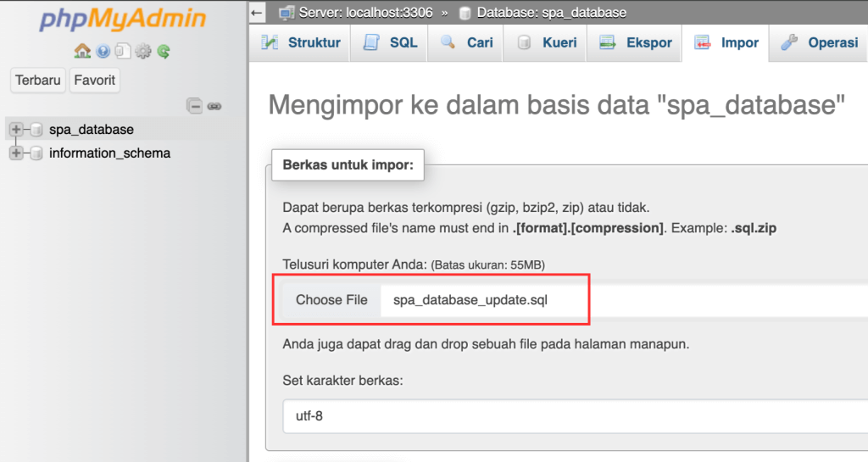Go to the Ekspor tab
Viewport: 868px width, 462px height.
coord(636,43)
